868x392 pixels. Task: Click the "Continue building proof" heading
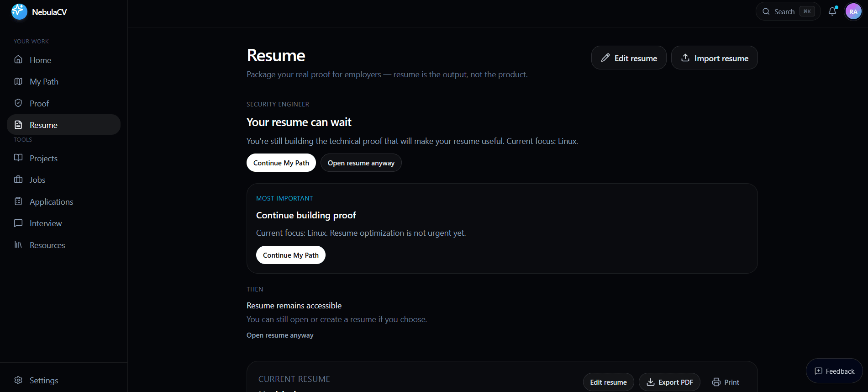306,215
